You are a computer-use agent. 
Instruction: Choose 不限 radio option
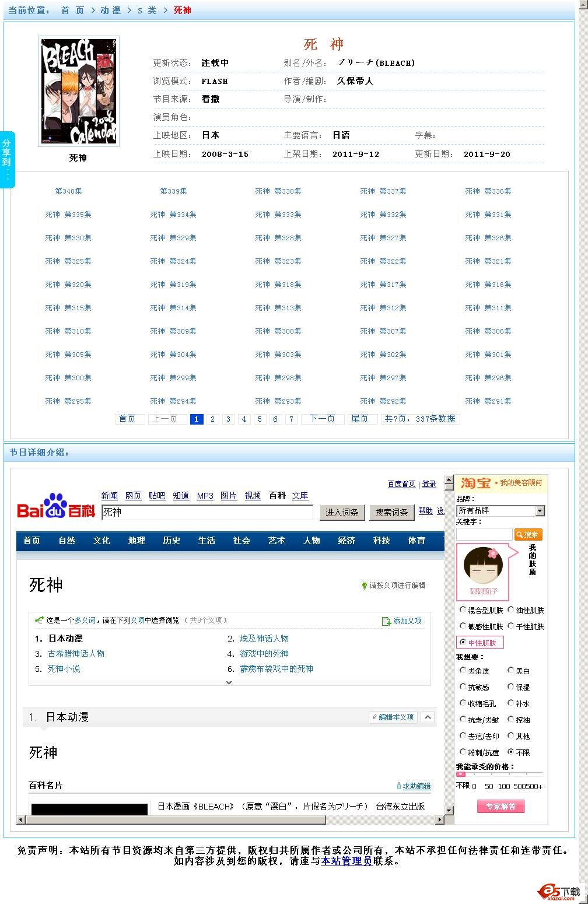pyautogui.click(x=511, y=752)
